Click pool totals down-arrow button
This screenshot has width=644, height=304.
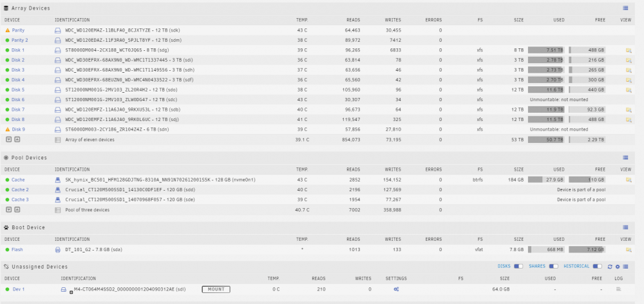coord(8,209)
